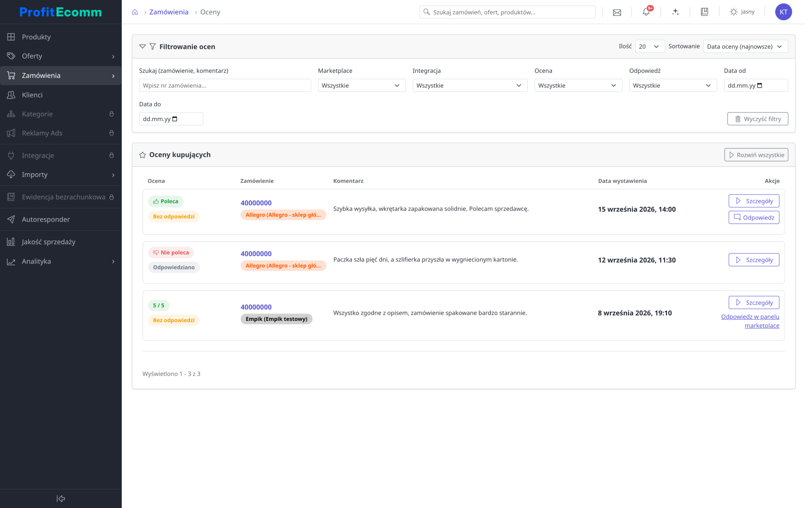Screen dimensions: 812x508
Task: Collapse the Filtrowanie ocen panel triangle
Action: tap(142, 46)
